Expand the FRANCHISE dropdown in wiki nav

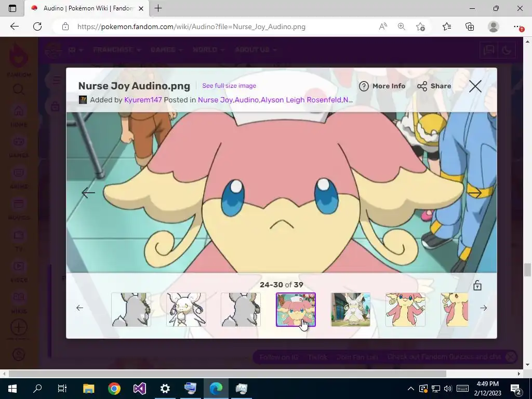[x=117, y=49]
